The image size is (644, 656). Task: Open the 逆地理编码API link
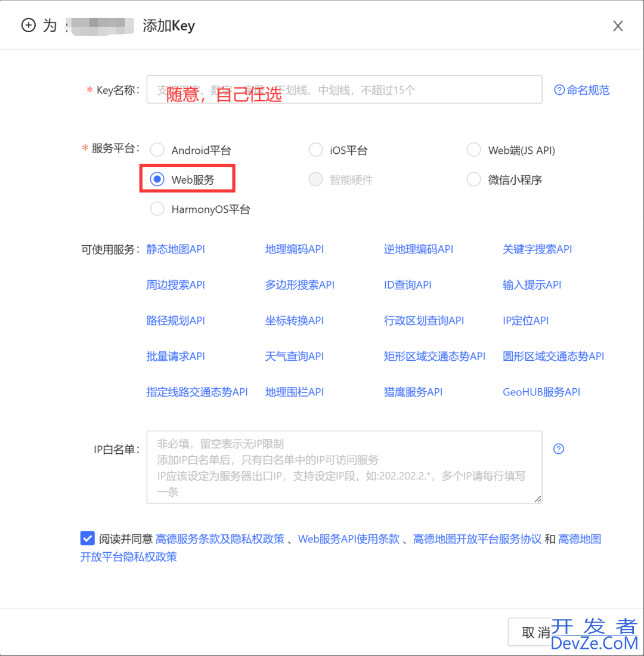pos(419,249)
